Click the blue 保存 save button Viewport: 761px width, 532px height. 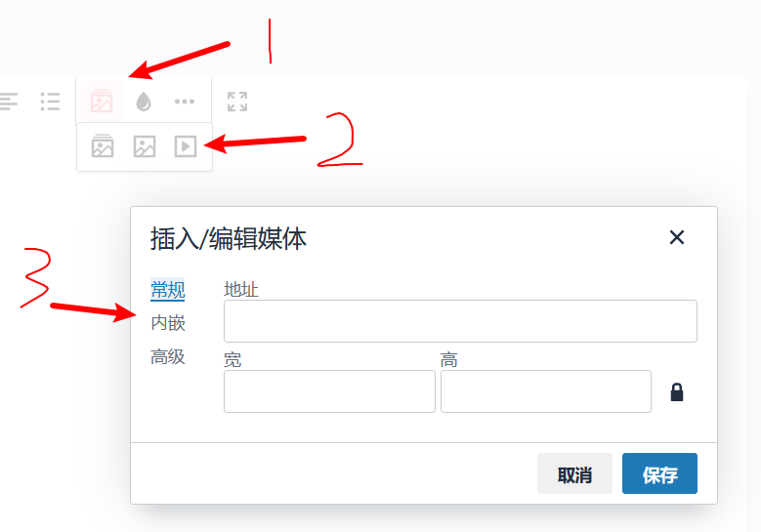click(x=659, y=473)
